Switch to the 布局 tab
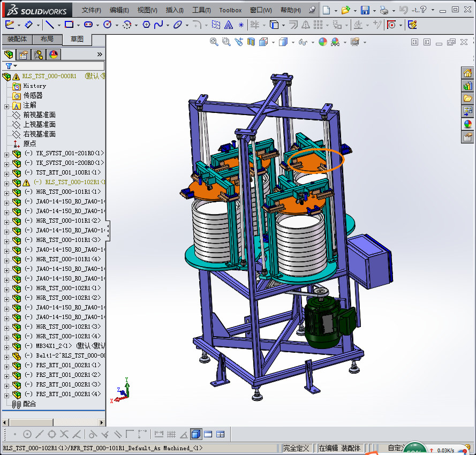This screenshot has height=455, width=476. [47, 39]
